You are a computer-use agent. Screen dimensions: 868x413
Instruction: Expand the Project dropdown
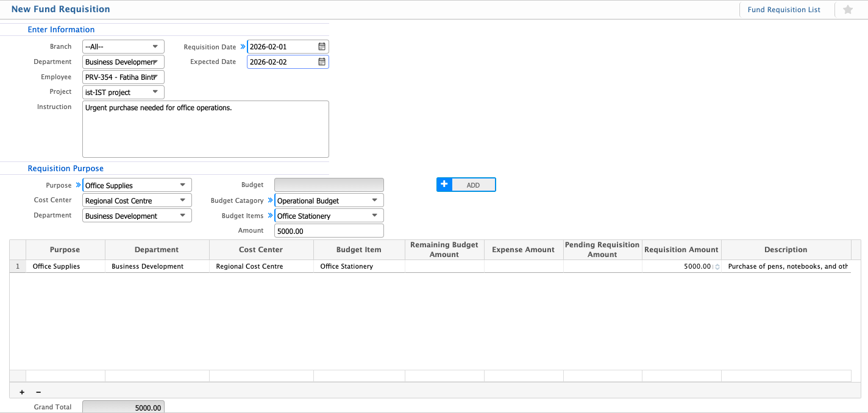[155, 92]
